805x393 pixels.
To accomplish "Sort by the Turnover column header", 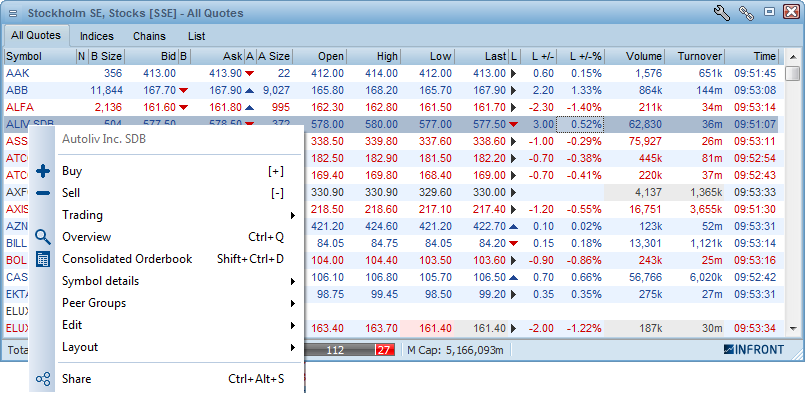I will click(x=695, y=57).
